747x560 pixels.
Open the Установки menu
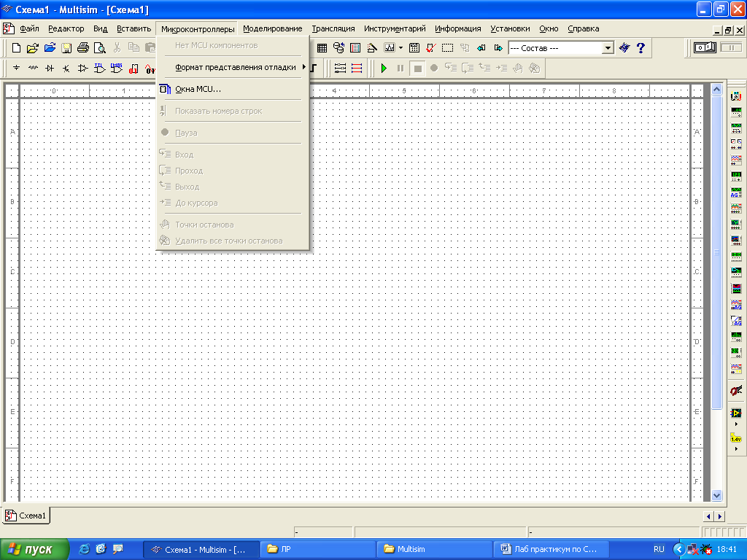[x=510, y=28]
